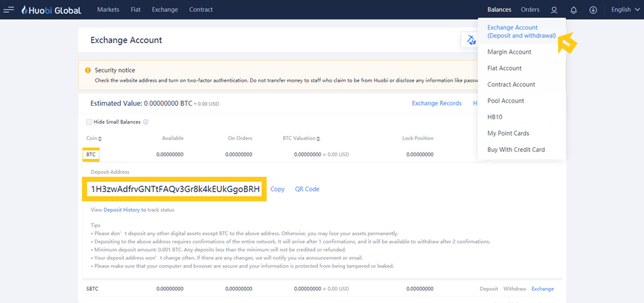644x303 pixels.
Task: Open the notifications bell icon
Action: coord(574,10)
